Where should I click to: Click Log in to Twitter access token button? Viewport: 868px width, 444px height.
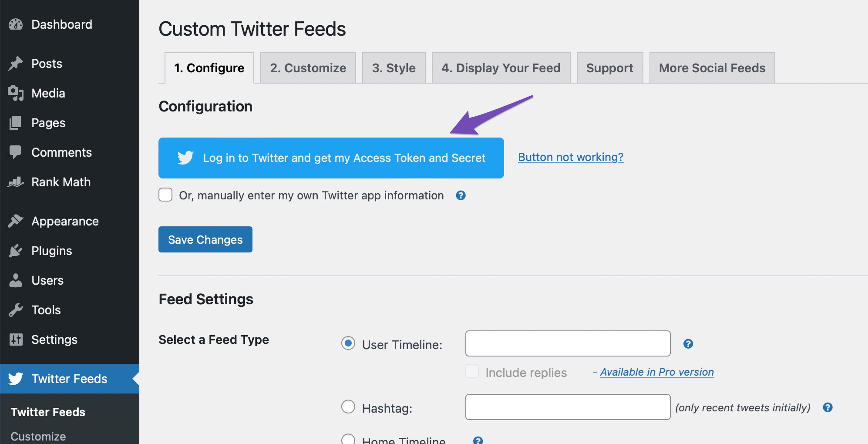point(331,158)
